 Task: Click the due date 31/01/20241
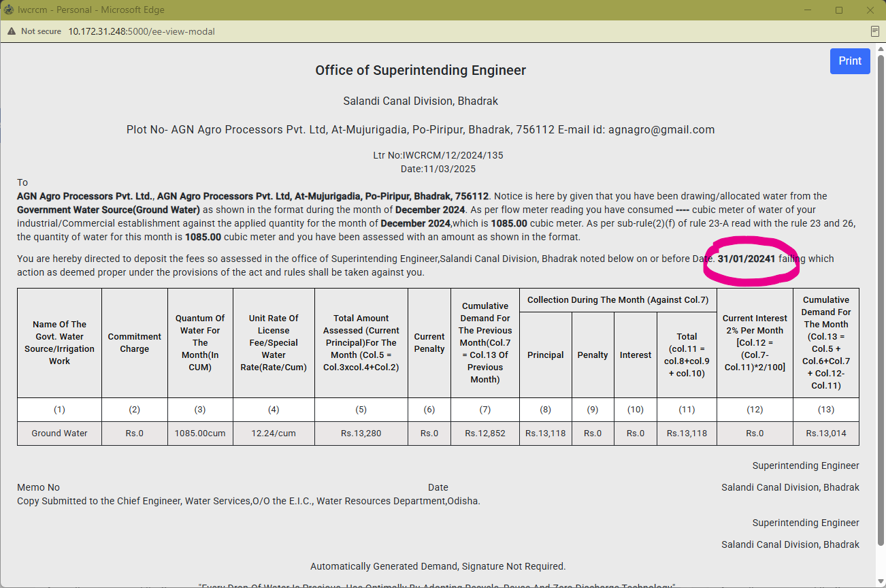click(x=746, y=259)
